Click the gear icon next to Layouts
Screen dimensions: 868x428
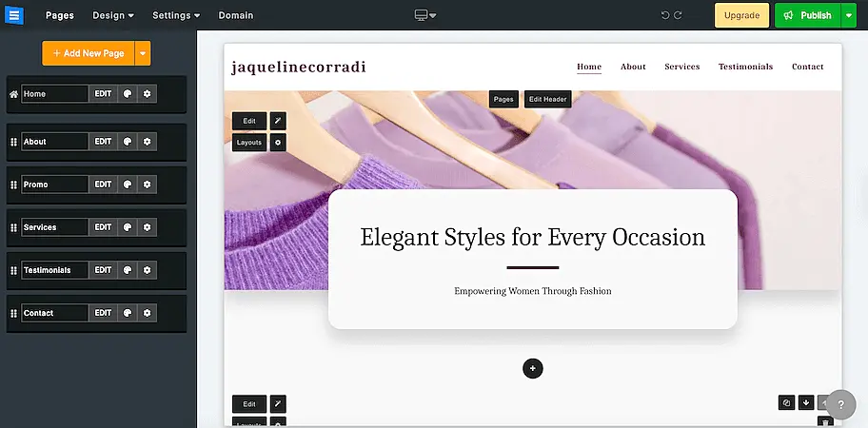pos(278,143)
